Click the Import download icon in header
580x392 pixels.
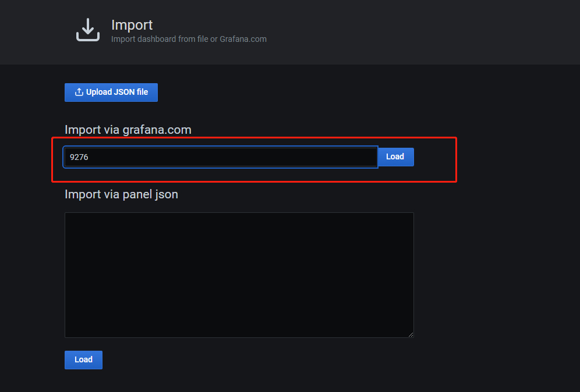(88, 30)
